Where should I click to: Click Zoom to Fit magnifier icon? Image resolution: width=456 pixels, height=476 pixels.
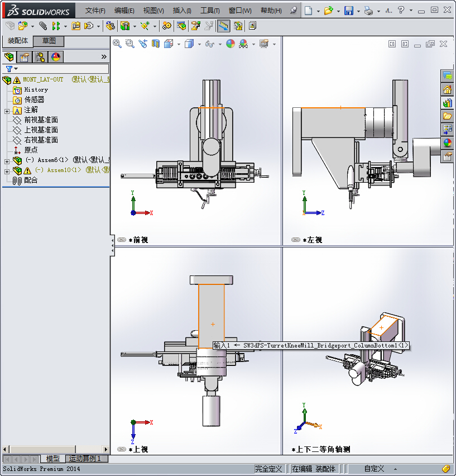pos(117,44)
